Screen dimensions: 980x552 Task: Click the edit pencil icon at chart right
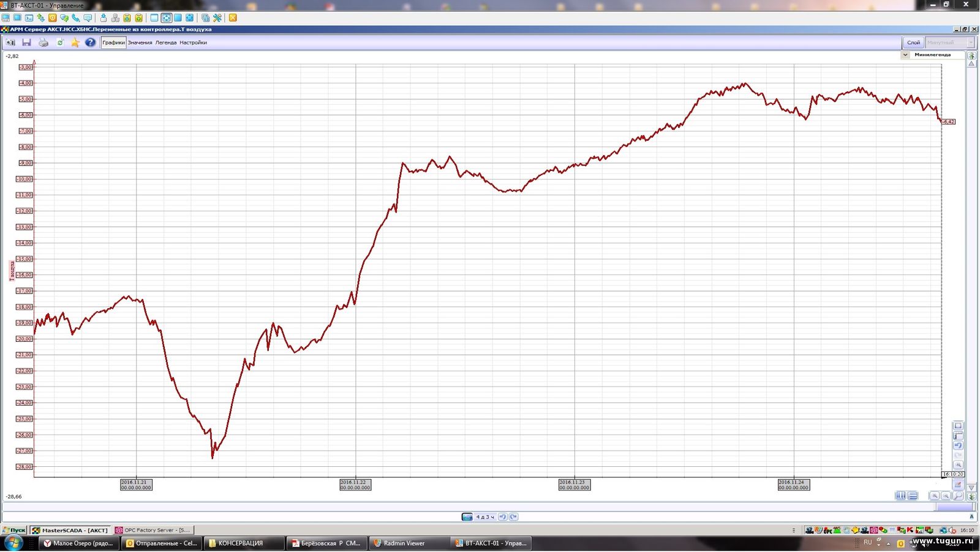(x=959, y=484)
